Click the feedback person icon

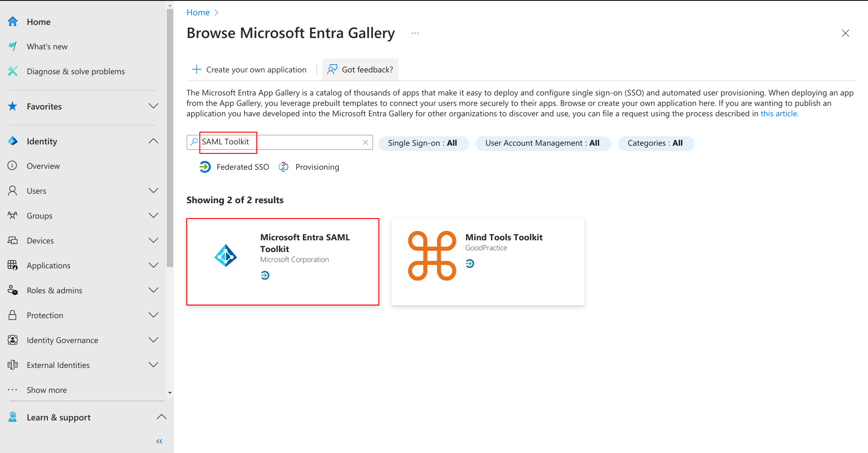pyautogui.click(x=333, y=69)
